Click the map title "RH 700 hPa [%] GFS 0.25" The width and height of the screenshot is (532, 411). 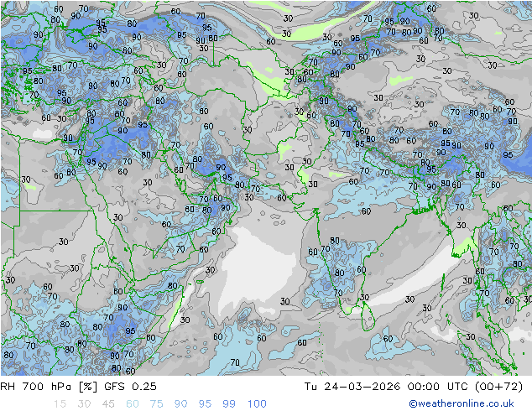click(78, 387)
